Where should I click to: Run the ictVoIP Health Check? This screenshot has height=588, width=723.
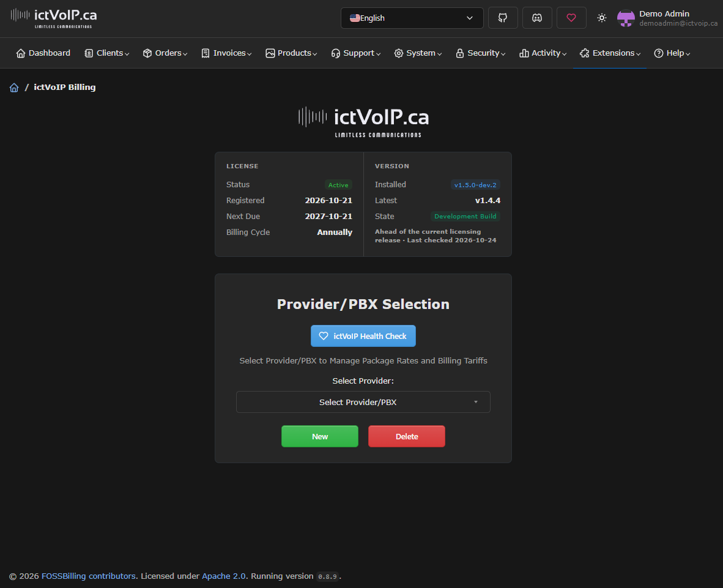[x=363, y=336]
